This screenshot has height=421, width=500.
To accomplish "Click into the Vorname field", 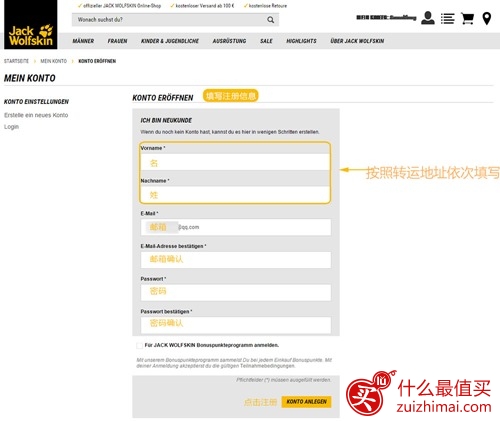I will (x=235, y=162).
